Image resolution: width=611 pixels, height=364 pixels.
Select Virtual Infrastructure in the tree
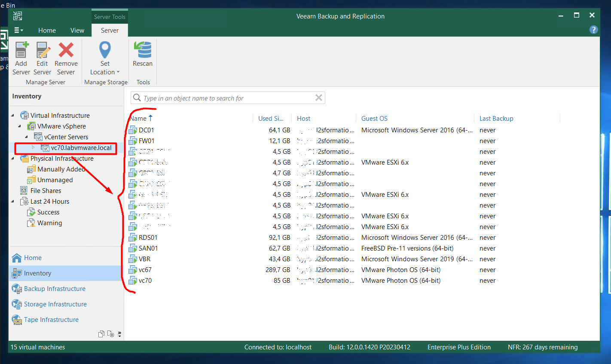[x=60, y=115]
